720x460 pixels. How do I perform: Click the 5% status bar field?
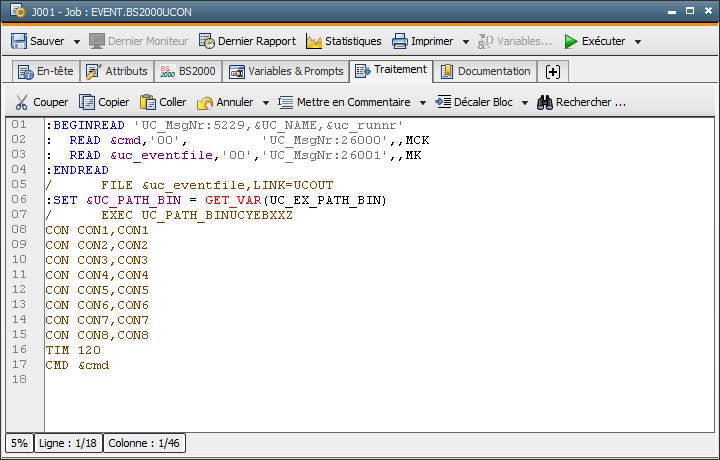pos(19,443)
